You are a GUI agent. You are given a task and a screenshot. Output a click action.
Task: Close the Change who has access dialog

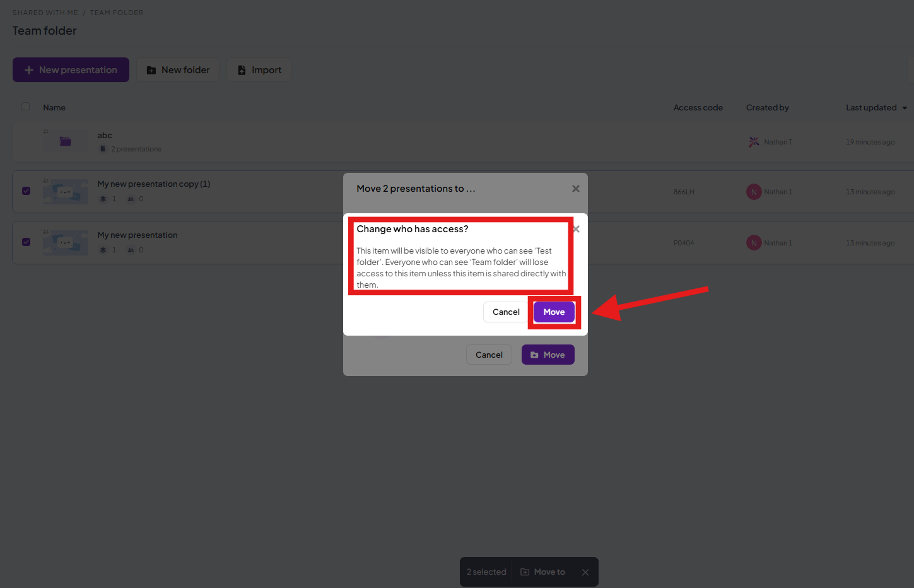[x=577, y=229]
